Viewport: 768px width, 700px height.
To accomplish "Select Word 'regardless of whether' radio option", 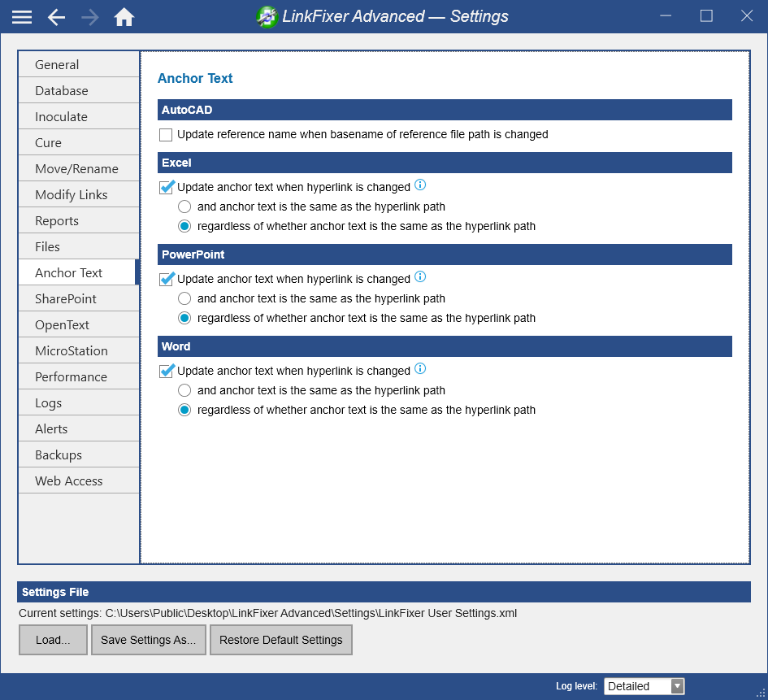I will tap(184, 410).
